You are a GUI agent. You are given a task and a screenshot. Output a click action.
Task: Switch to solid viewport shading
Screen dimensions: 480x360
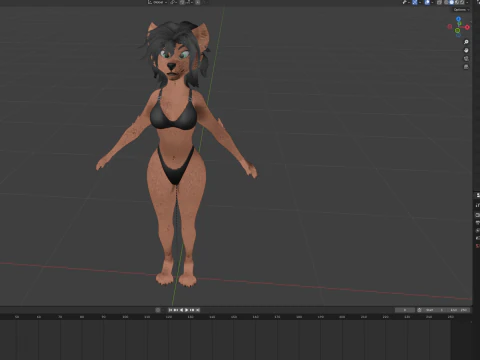pyautogui.click(x=451, y=2)
